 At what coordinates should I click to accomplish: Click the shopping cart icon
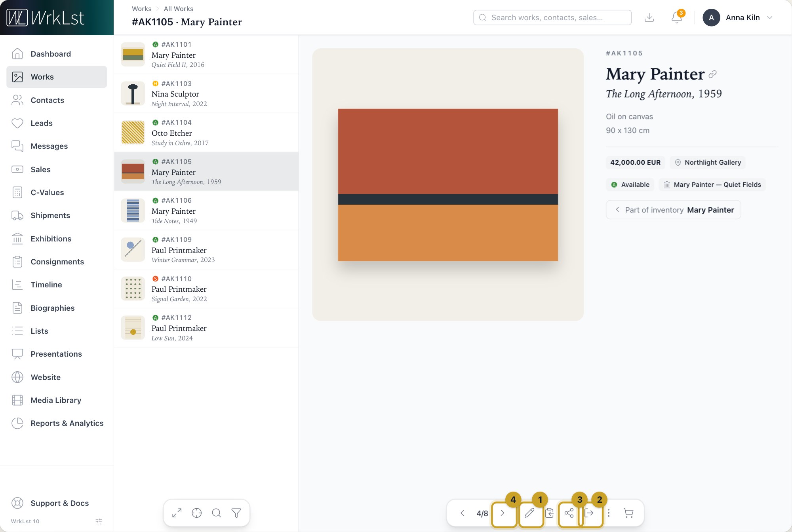point(628,513)
